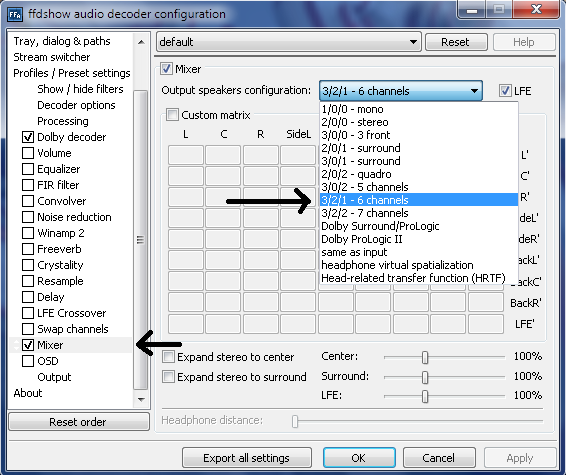This screenshot has height=475, width=566.
Task: Open Show / hide filters page
Action: (80, 89)
